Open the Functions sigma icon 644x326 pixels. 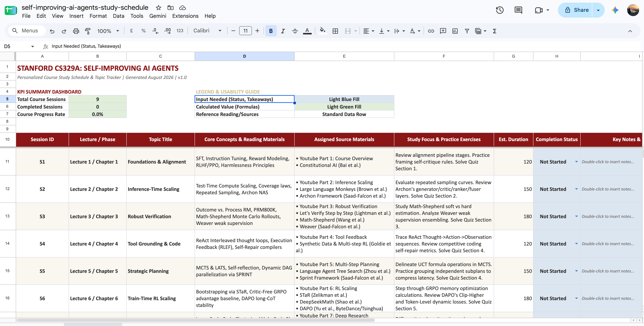(494, 31)
